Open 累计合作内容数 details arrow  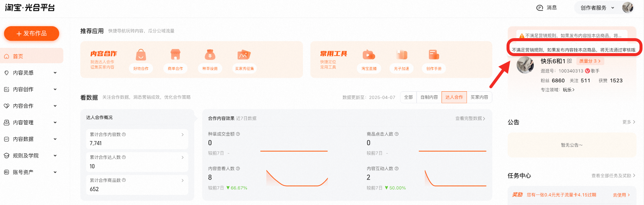pyautogui.click(x=182, y=135)
